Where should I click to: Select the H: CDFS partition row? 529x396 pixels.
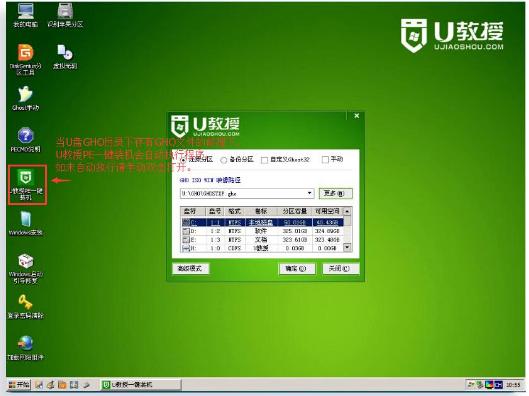262,248
